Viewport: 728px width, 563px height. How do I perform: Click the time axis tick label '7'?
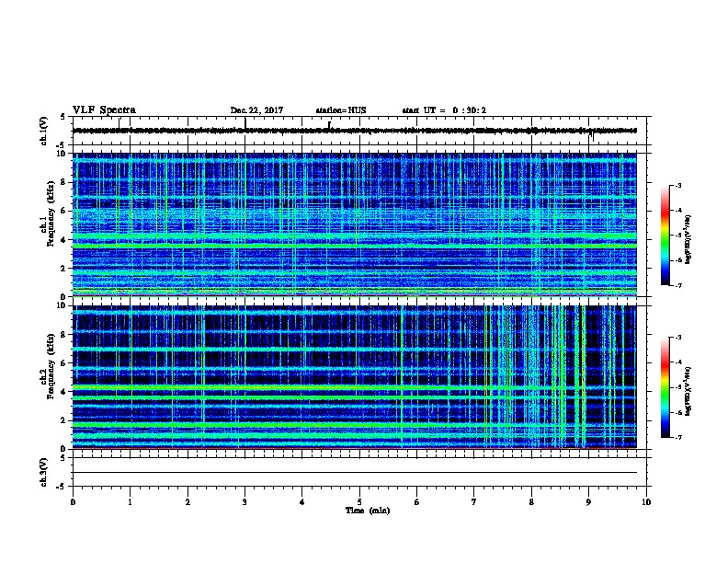point(474,501)
